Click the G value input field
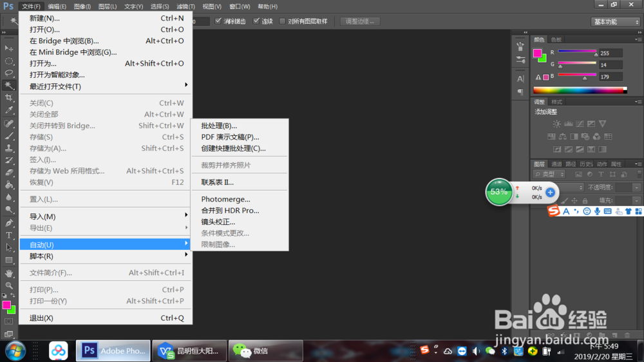This screenshot has height=362, width=644. [x=611, y=65]
